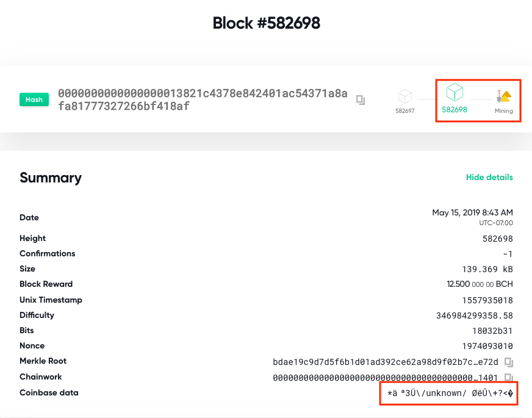The width and height of the screenshot is (532, 418).
Task: Click the current block 582698 cube icon
Action: coord(455,93)
